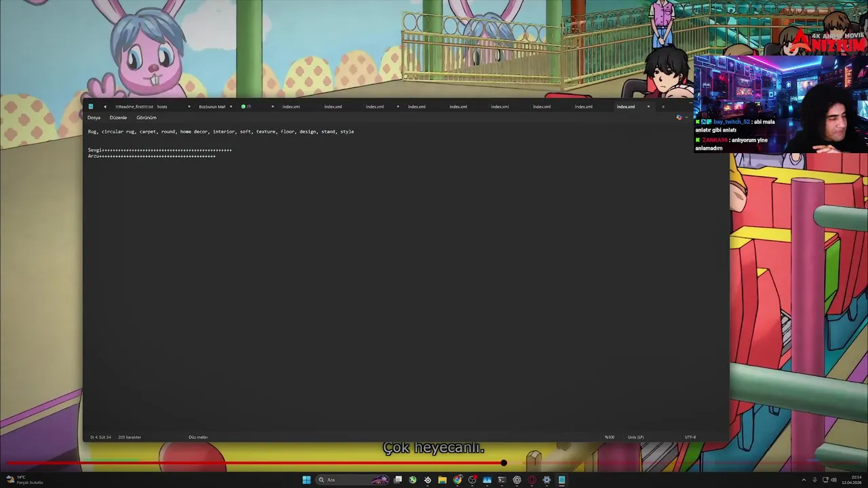This screenshot has width=868, height=488.
Task: Open Settings gear on the taskbar
Action: point(547,480)
